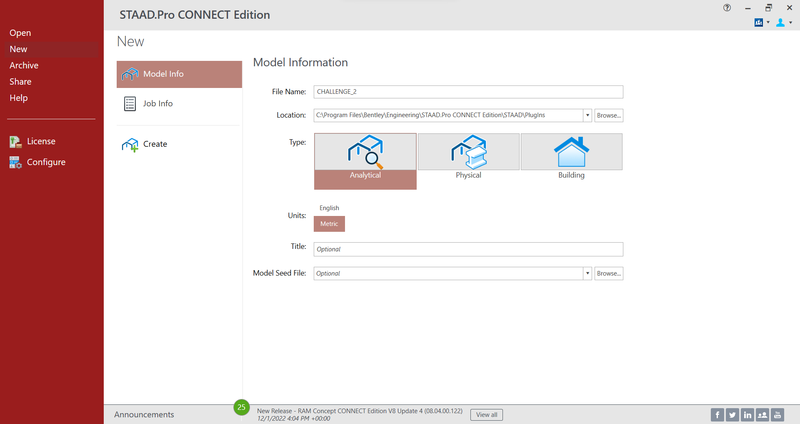This screenshot has width=800, height=424.
Task: Expand the Location path dropdown
Action: tap(587, 115)
